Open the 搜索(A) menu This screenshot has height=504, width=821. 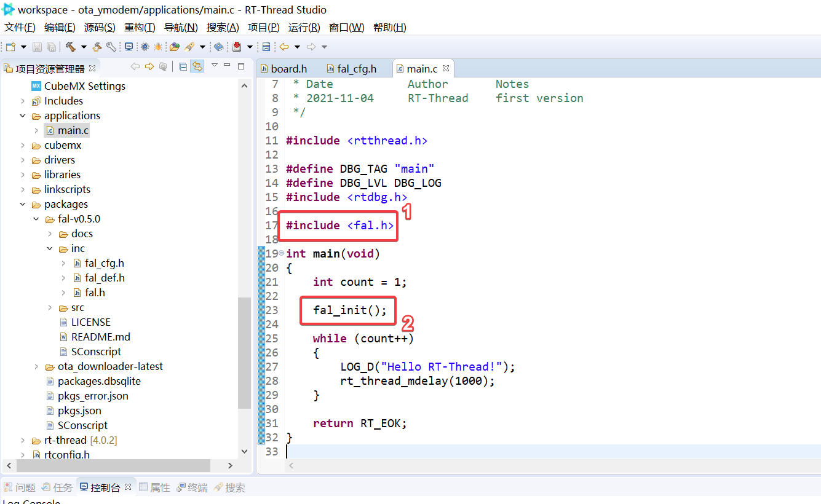223,28
